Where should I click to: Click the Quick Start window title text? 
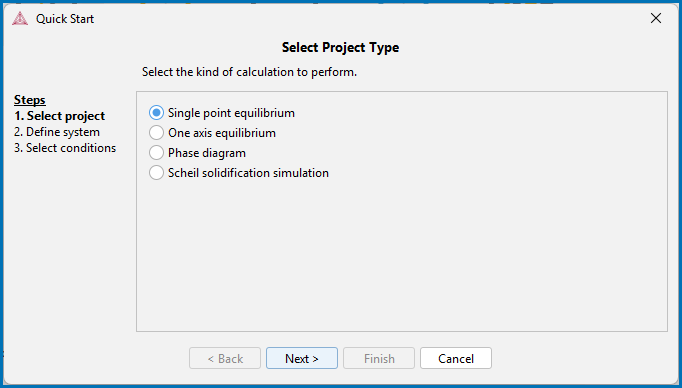(x=65, y=19)
